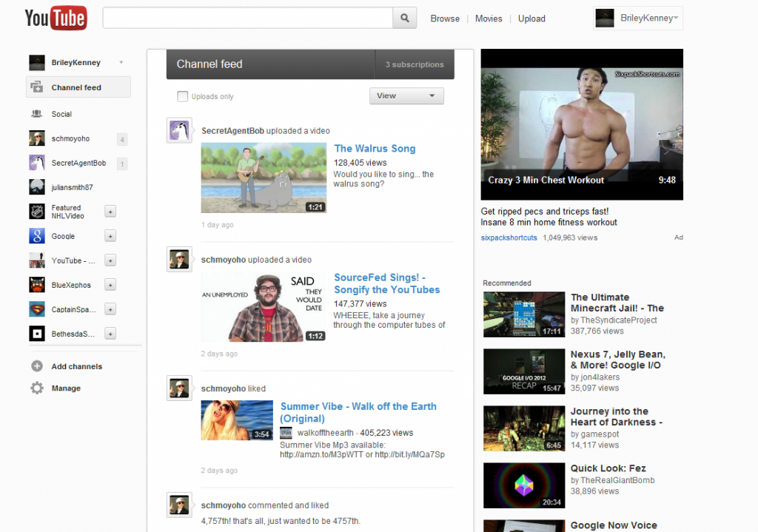758x532 pixels.
Task: Click the Add channels plus icon
Action: click(x=36, y=366)
